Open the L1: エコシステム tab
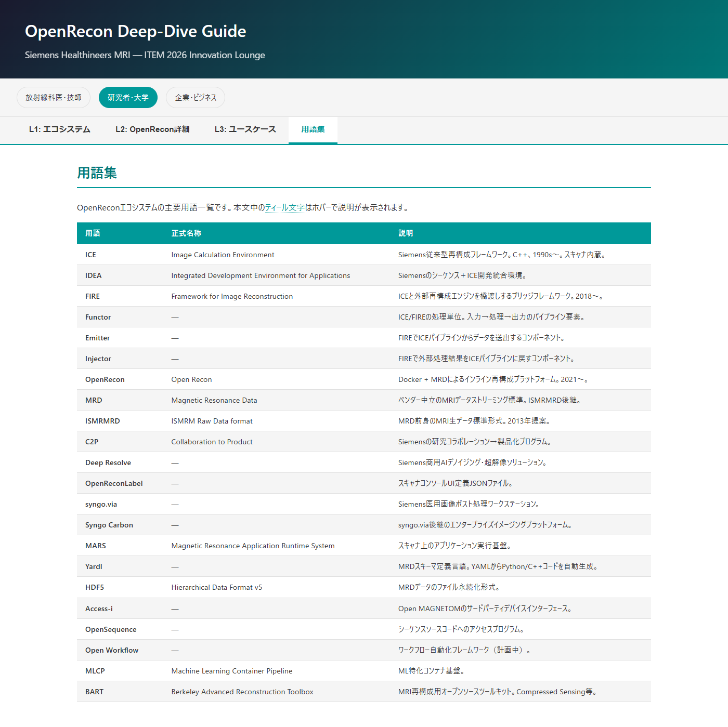Viewport: 728px width, 727px height. pos(60,129)
